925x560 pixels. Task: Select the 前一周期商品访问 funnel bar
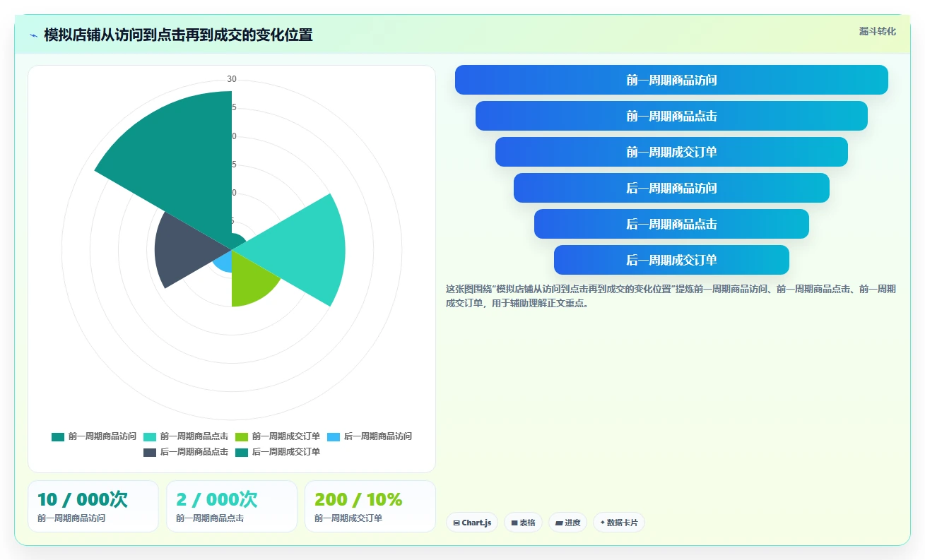tap(671, 80)
